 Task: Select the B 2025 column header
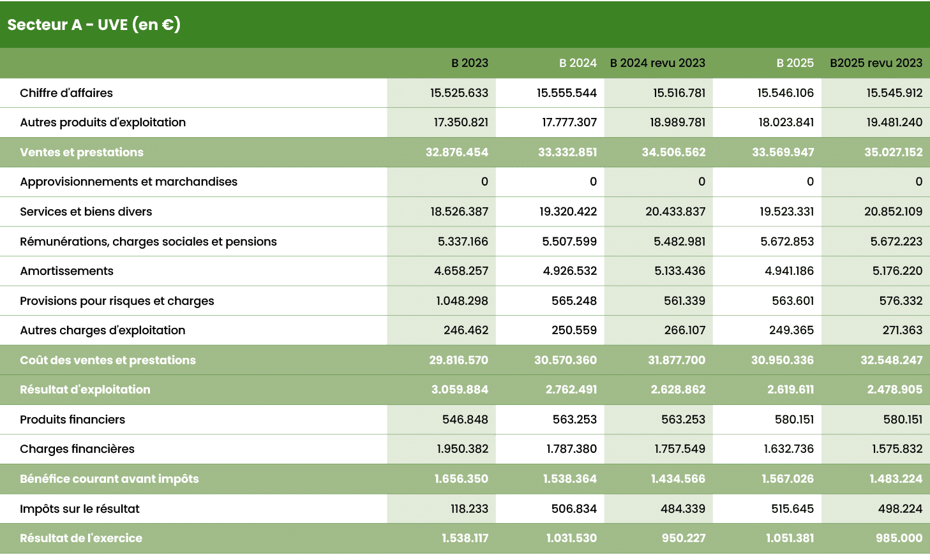795,63
